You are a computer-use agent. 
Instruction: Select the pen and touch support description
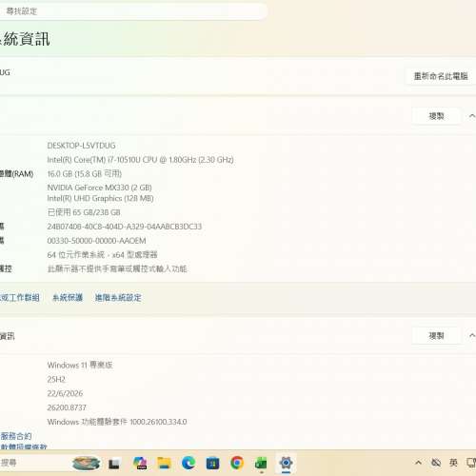[117, 269]
